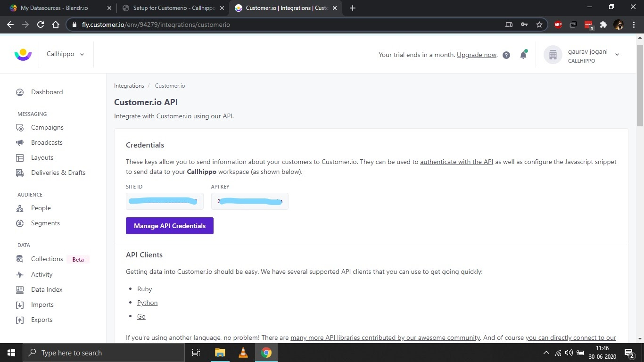This screenshot has width=644, height=362.
Task: Open Chrome three-dot menu
Action: point(634,25)
